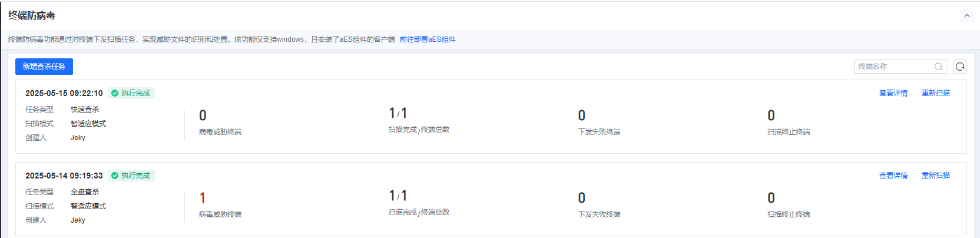Click the 扫描终止终端 count in the 05-14 task

pos(771,198)
